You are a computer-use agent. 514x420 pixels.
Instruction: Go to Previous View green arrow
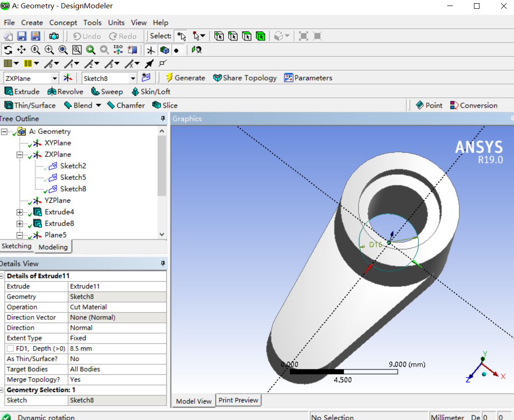(x=91, y=50)
